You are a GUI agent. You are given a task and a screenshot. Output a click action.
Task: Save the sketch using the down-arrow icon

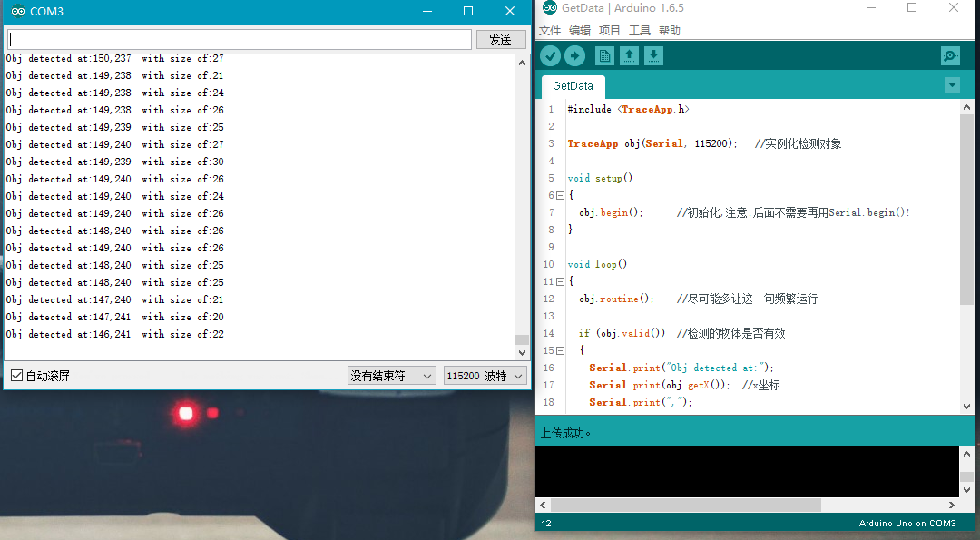(653, 56)
